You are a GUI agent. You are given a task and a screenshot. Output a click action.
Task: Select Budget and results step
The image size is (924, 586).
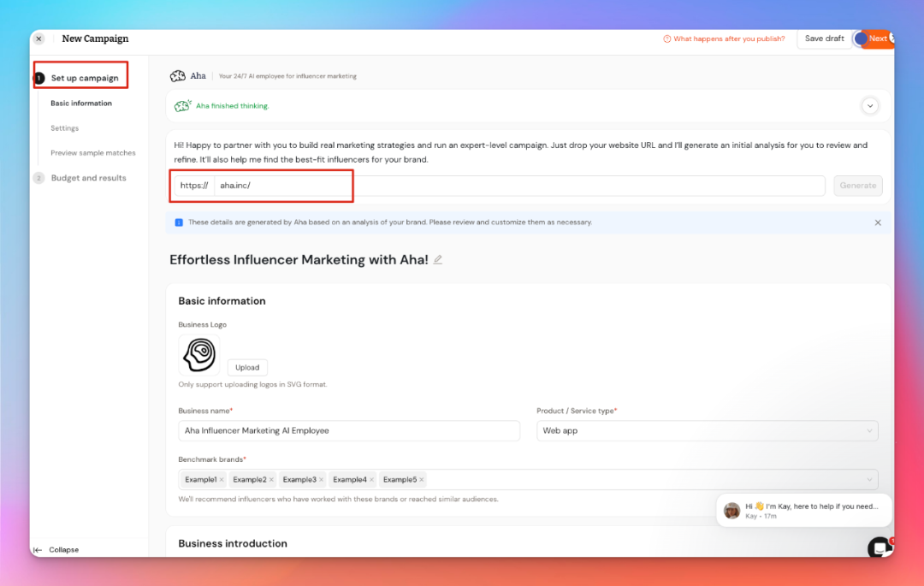click(x=88, y=178)
